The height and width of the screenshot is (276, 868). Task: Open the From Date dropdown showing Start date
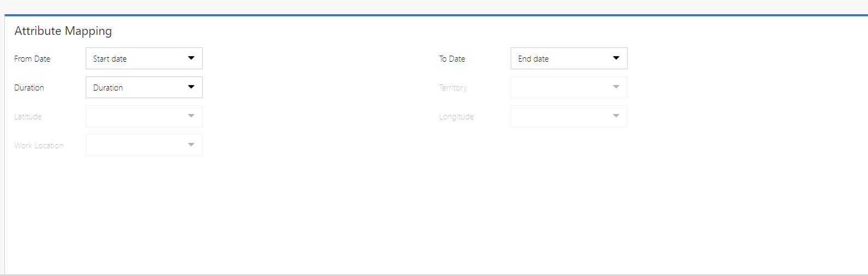137,58
